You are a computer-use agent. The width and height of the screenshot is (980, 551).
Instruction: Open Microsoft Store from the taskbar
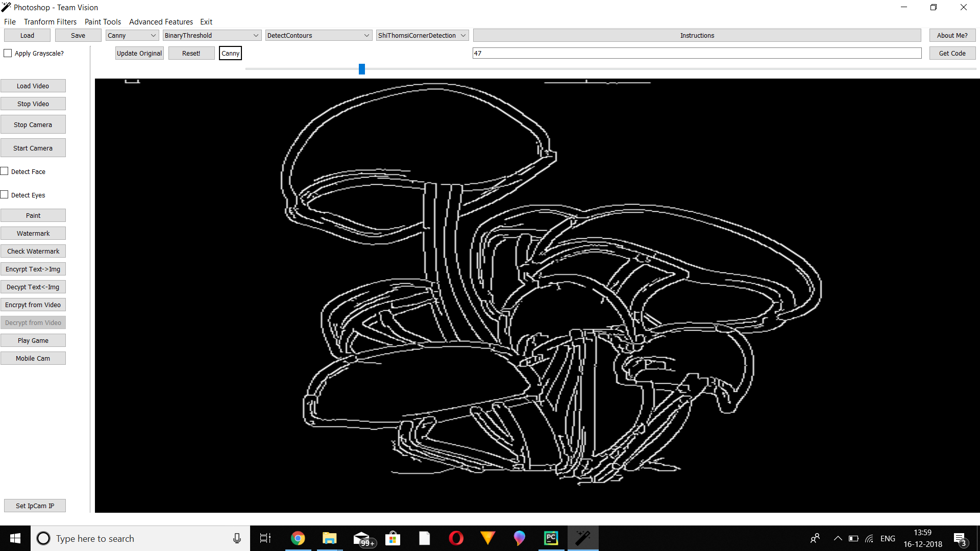click(x=393, y=538)
